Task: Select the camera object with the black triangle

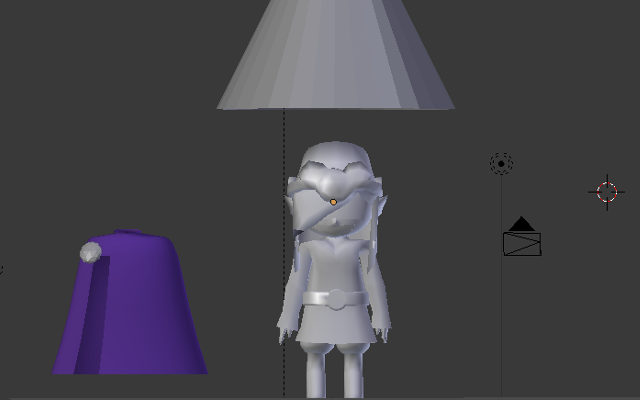Action: click(x=522, y=237)
